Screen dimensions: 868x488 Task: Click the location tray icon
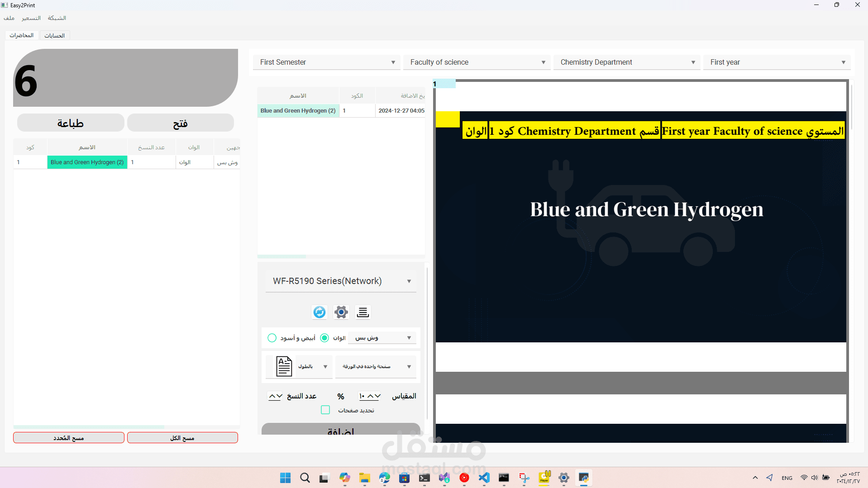coord(769,478)
